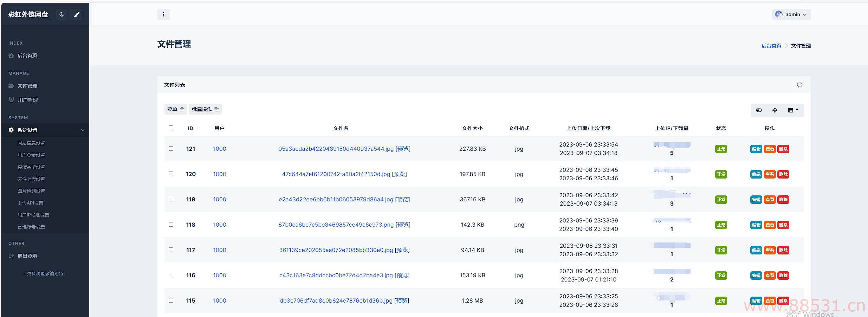Open the three-dot menu in header
868x317 pixels.
pyautogui.click(x=163, y=14)
